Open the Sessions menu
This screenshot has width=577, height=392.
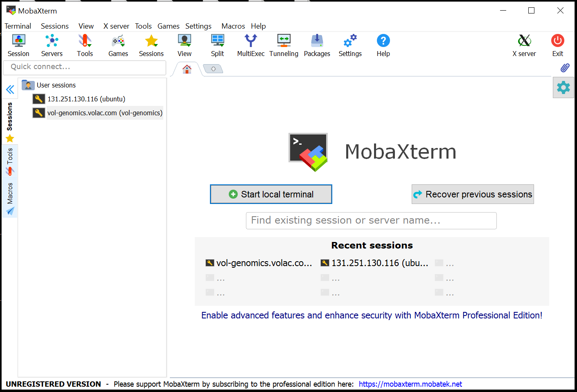[x=55, y=26]
